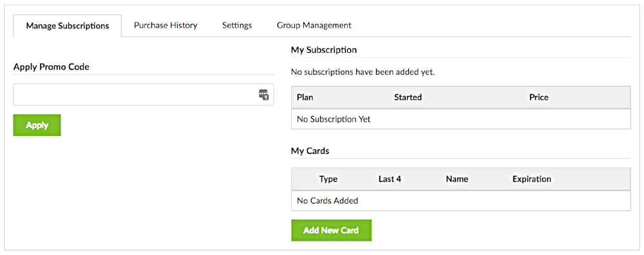Click the My Subscription heading
The width and height of the screenshot is (644, 255).
tap(324, 50)
